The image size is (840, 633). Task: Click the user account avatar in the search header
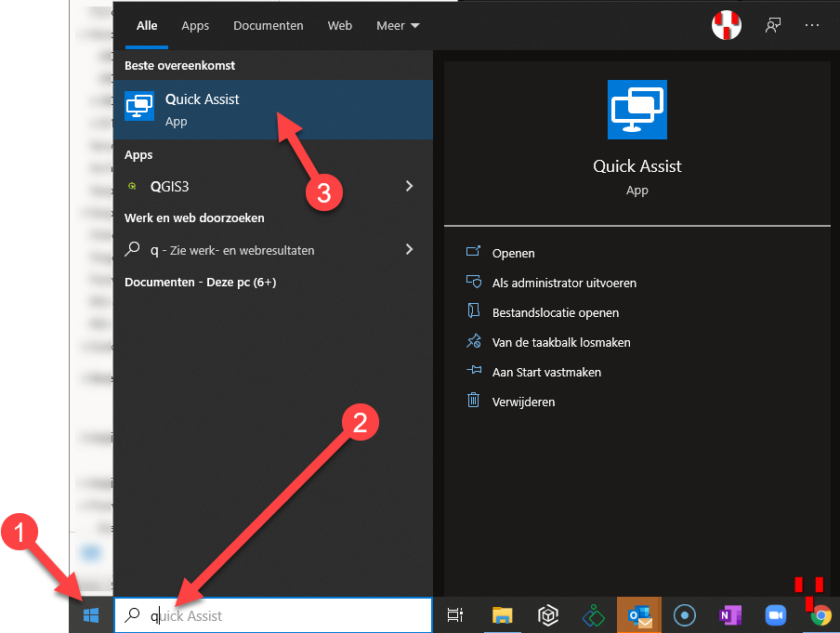tap(726, 25)
